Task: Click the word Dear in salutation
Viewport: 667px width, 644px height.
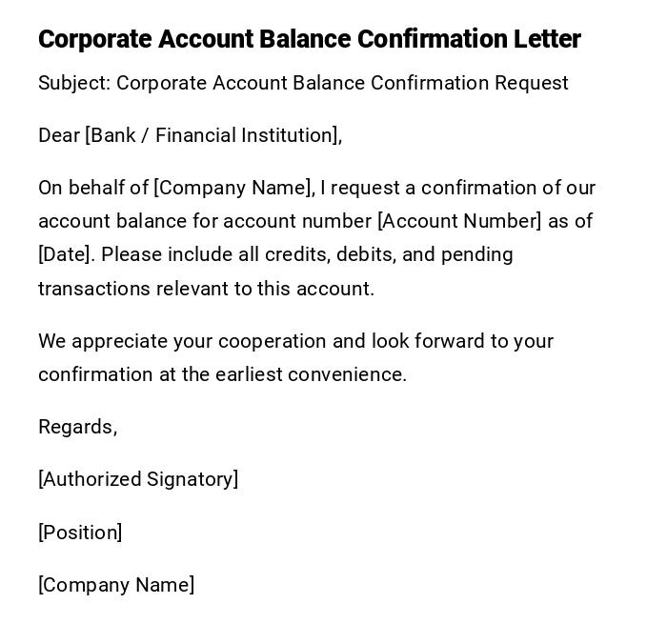Action: (59, 135)
